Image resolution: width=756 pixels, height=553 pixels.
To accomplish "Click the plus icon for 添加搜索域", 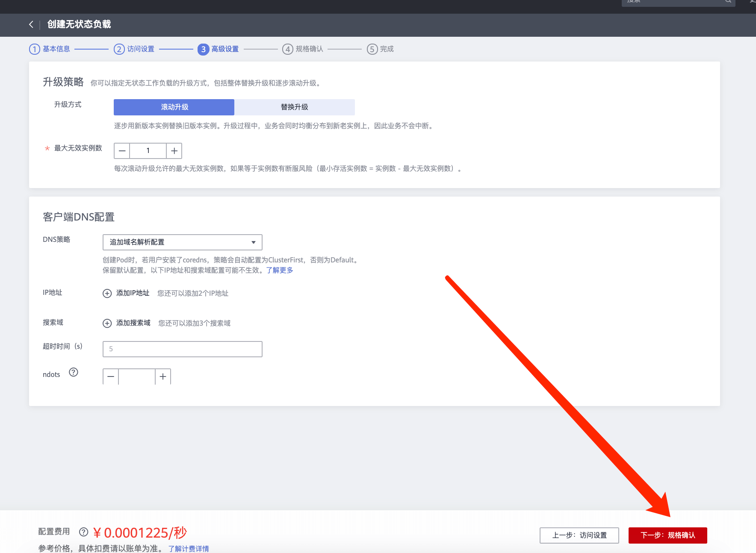I will (x=107, y=323).
